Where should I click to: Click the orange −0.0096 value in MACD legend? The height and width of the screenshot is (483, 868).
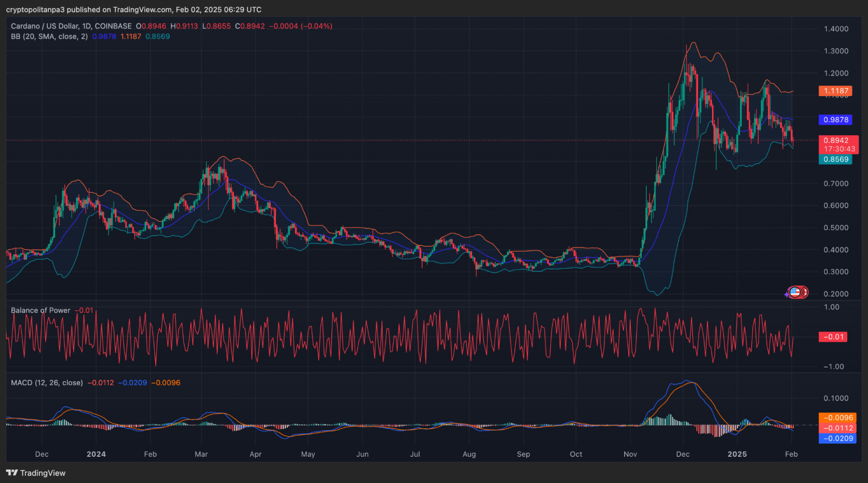coord(165,383)
